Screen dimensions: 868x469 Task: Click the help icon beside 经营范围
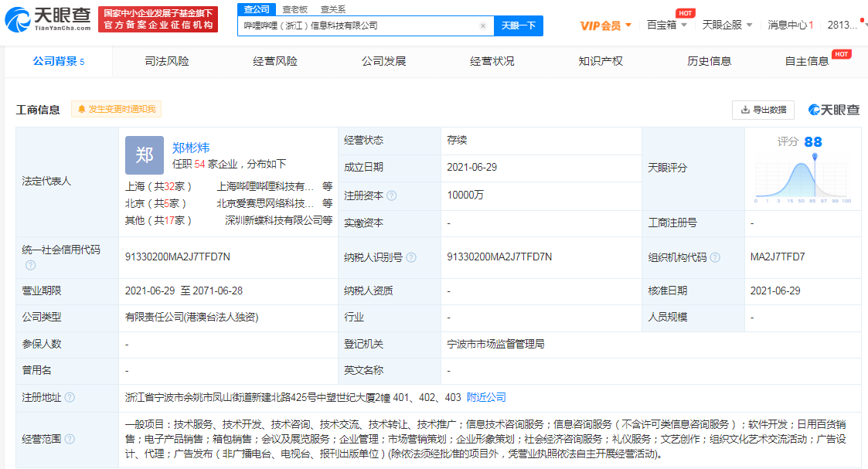point(70,439)
